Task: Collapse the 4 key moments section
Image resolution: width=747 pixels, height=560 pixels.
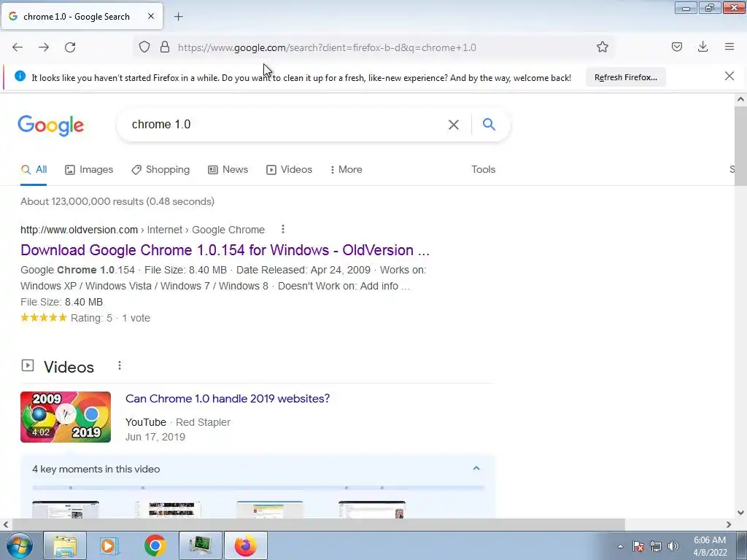Action: click(x=476, y=469)
